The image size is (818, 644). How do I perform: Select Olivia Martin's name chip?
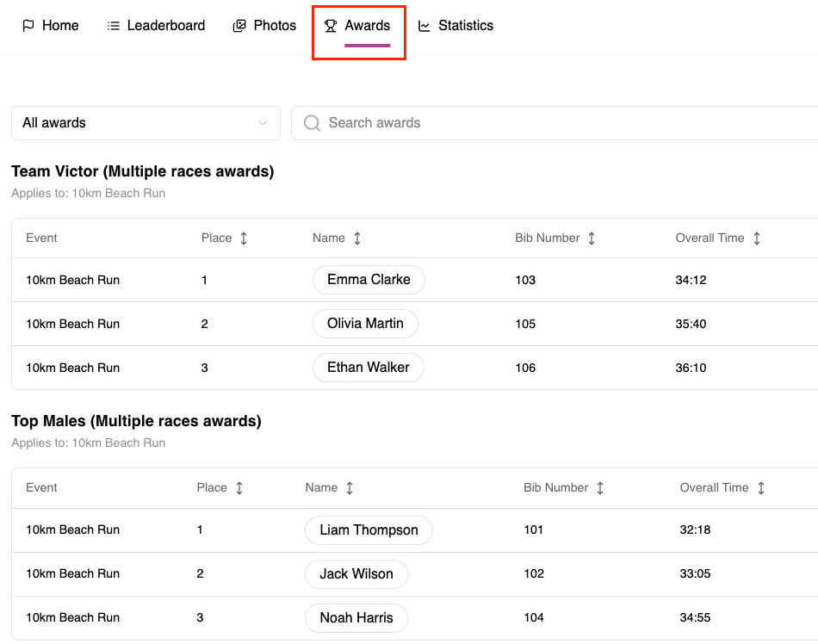point(365,324)
